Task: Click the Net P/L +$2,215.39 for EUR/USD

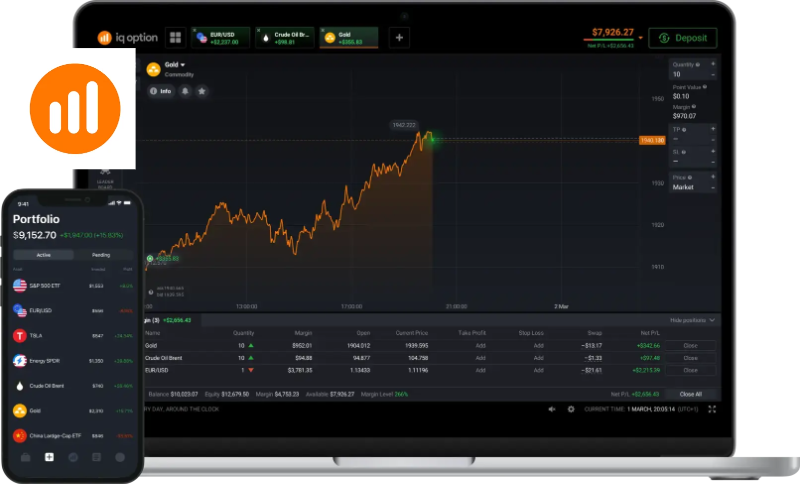Action: point(646,370)
